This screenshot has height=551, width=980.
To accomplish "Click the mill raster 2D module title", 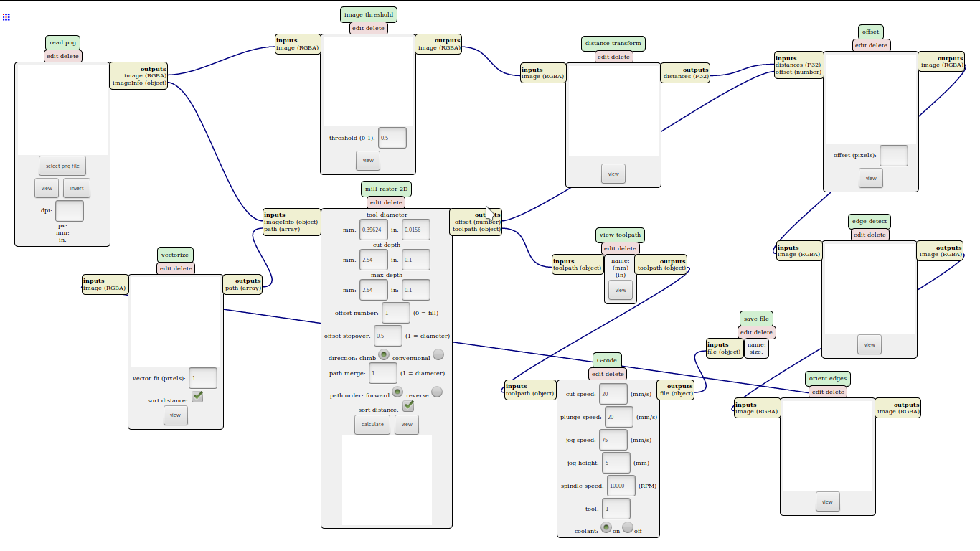I will pos(387,189).
